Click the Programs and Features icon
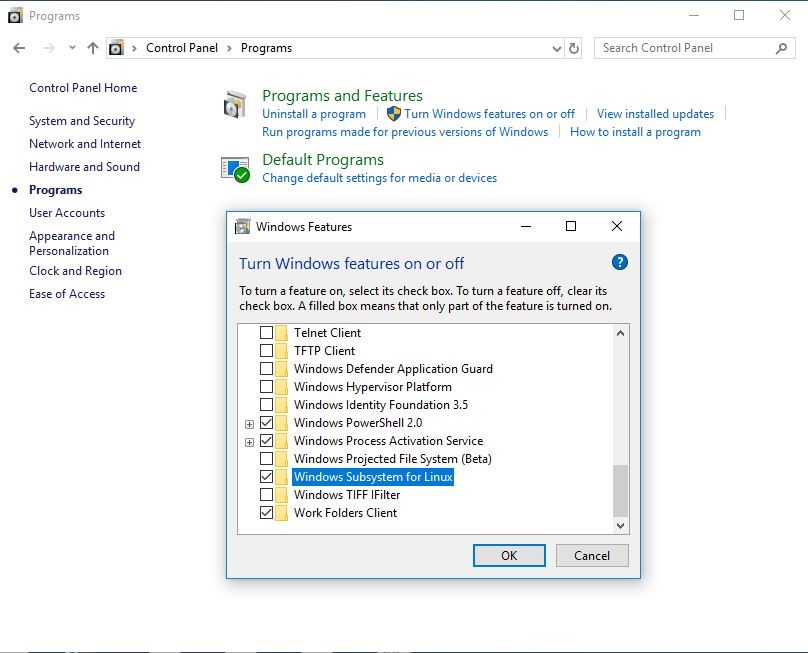The width and height of the screenshot is (808, 653). 235,104
